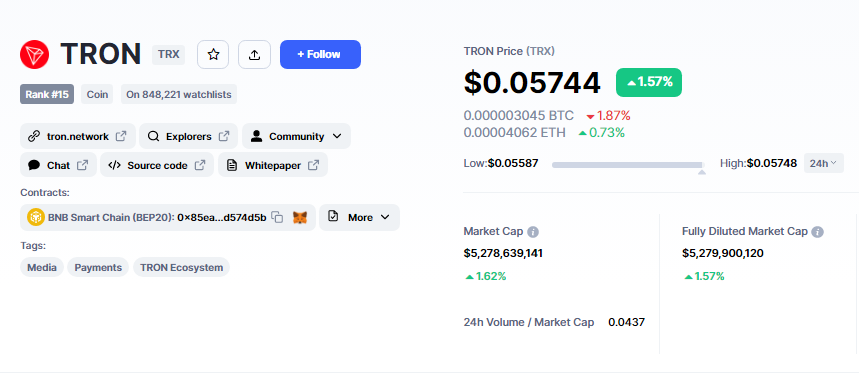
Task: Add TRON to watchlist with star icon
Action: click(x=213, y=54)
